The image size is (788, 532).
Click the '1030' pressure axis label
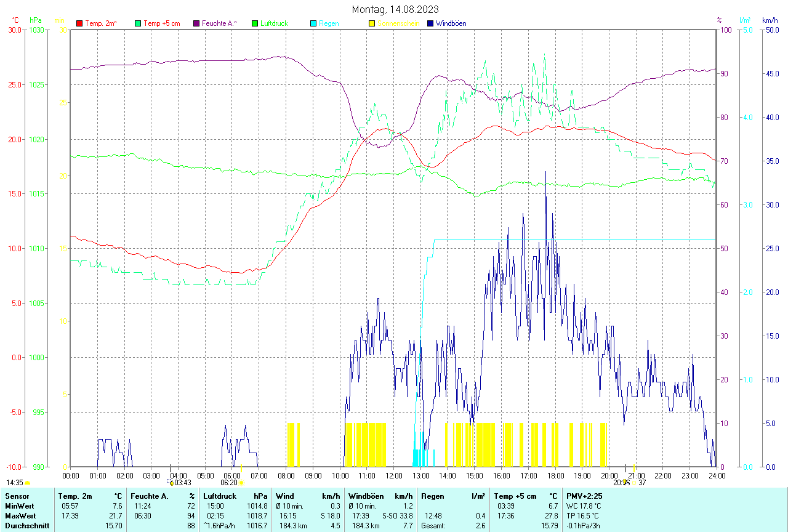37,30
